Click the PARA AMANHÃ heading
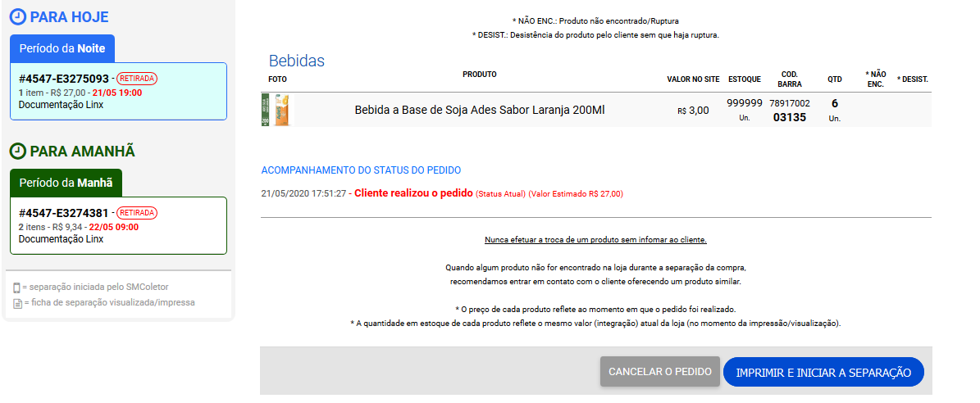The image size is (980, 403). click(83, 152)
